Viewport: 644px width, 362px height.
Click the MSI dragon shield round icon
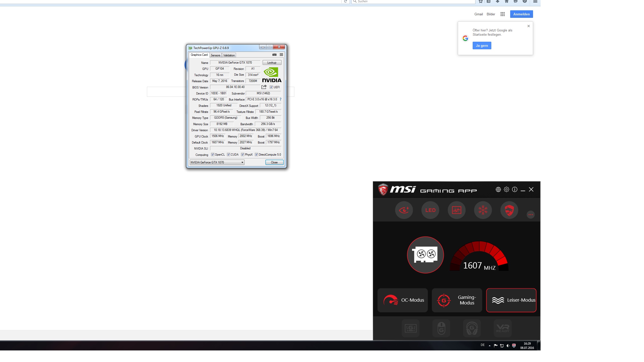(509, 210)
